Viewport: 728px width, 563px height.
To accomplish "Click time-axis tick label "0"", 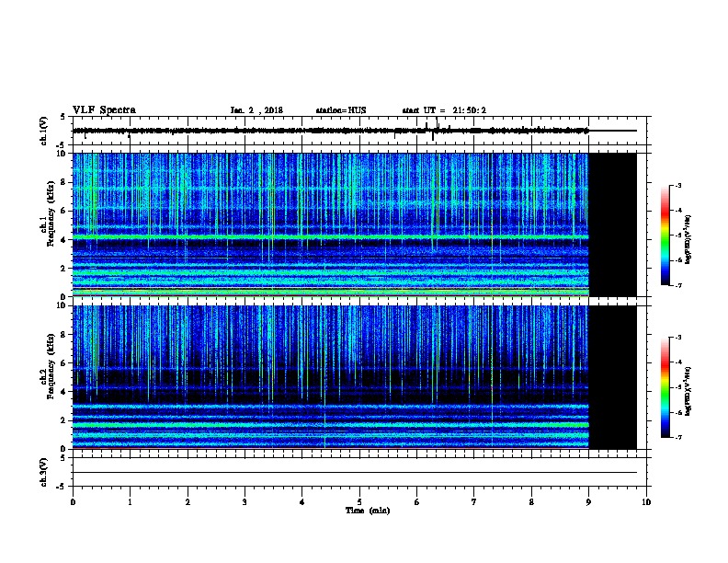I will 73,502.
